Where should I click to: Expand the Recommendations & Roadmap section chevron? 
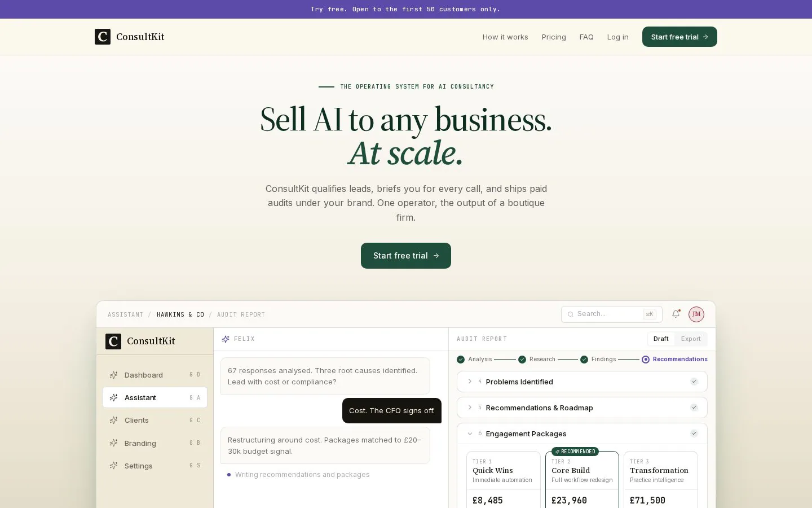[x=470, y=408]
